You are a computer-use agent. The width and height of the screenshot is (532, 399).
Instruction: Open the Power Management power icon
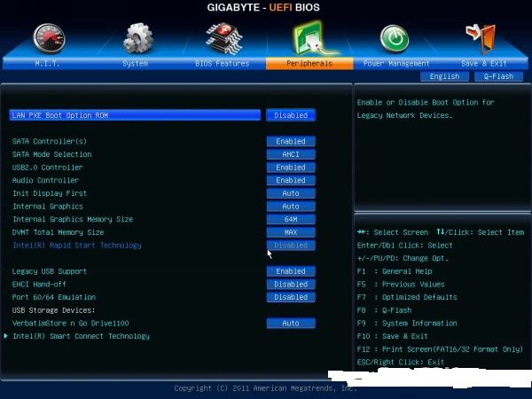pyautogui.click(x=394, y=38)
